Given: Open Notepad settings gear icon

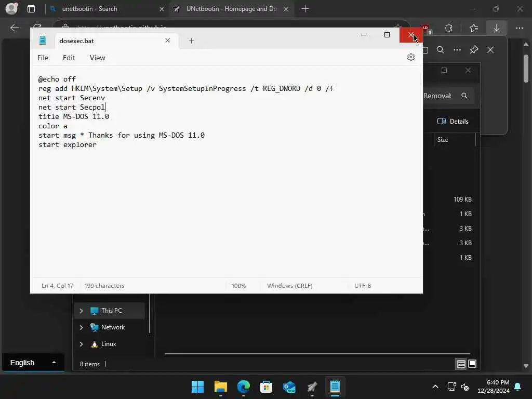Looking at the screenshot, I should click(x=410, y=57).
